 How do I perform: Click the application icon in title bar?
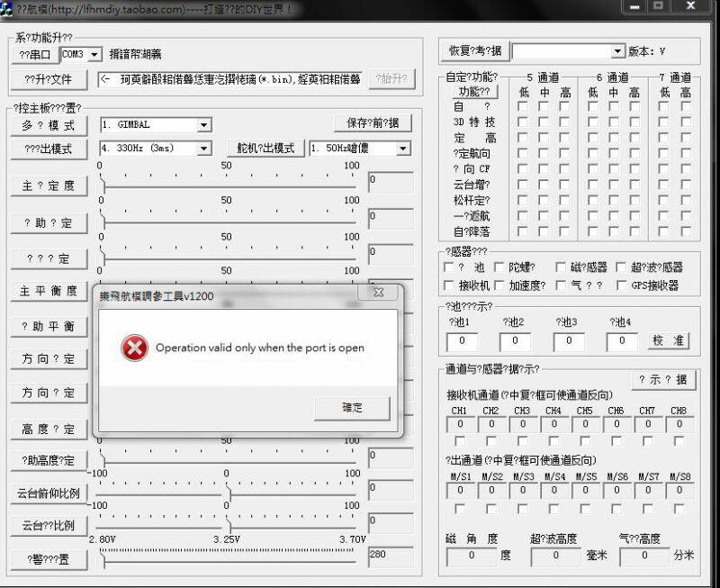(x=7, y=7)
